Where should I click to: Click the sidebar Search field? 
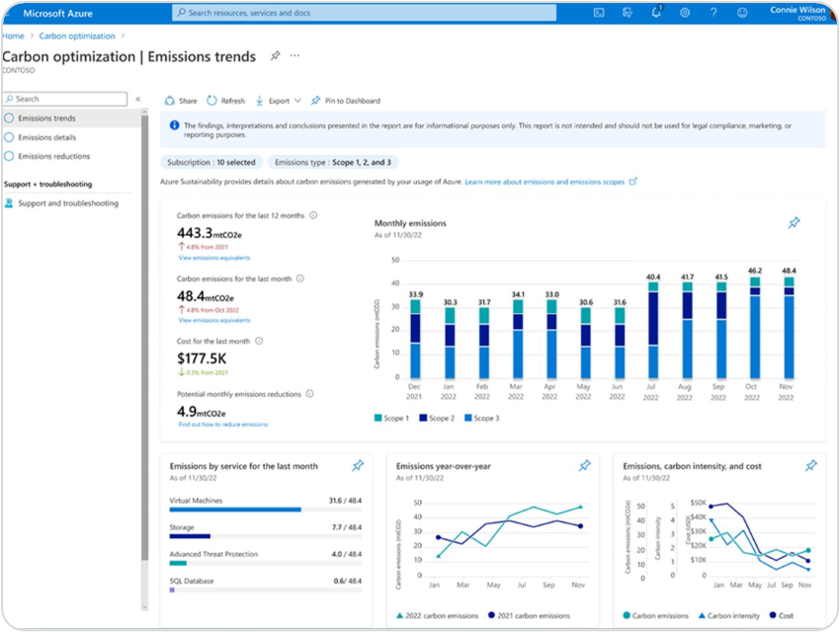click(65, 99)
